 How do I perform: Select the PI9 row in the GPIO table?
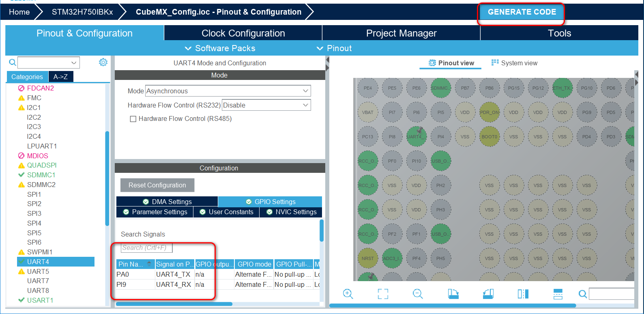click(218, 284)
